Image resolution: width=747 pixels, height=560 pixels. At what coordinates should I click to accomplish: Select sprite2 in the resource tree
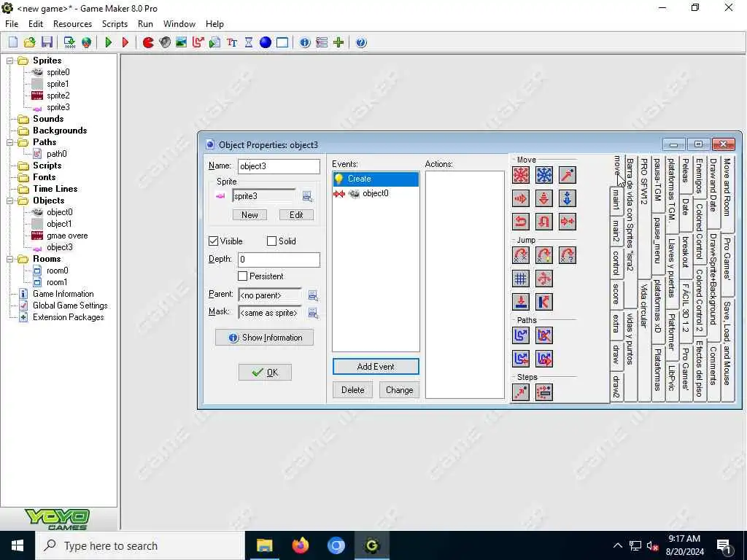click(58, 96)
